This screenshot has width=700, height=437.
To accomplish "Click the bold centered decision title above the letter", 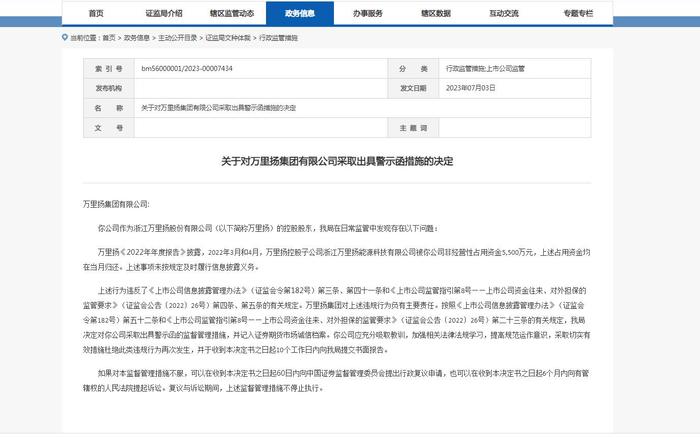I will click(x=337, y=161).
